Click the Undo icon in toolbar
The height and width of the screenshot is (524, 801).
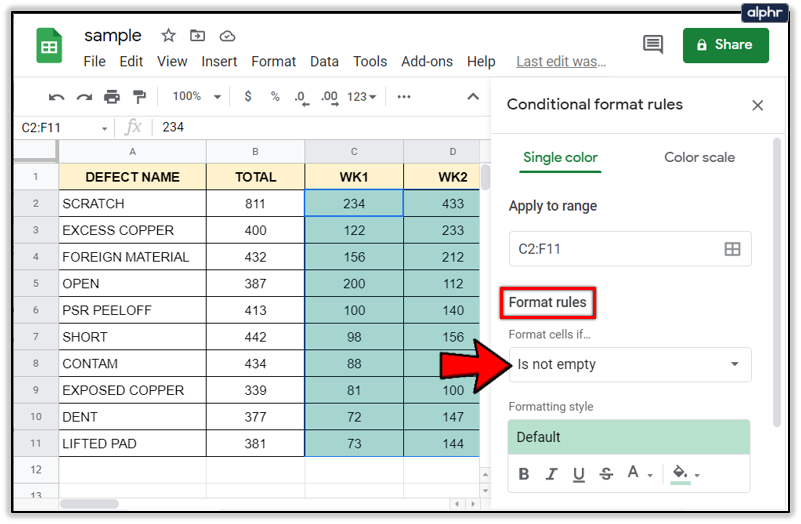coord(57,97)
